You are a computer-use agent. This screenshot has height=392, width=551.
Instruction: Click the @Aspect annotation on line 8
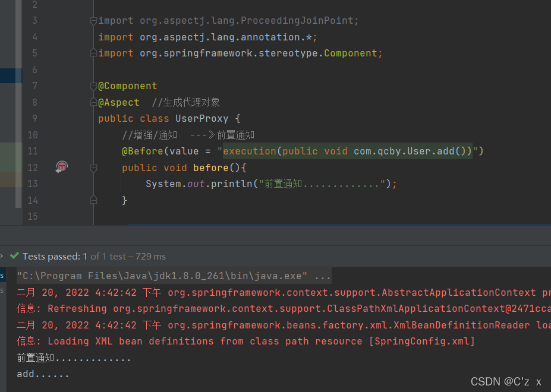[119, 103]
